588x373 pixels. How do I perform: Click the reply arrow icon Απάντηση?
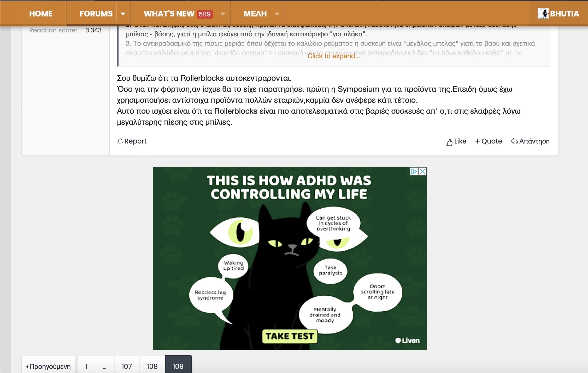pos(514,141)
